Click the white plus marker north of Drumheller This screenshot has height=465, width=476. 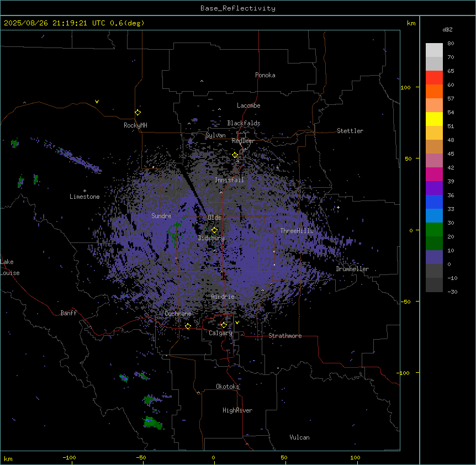pyautogui.click(x=338, y=207)
